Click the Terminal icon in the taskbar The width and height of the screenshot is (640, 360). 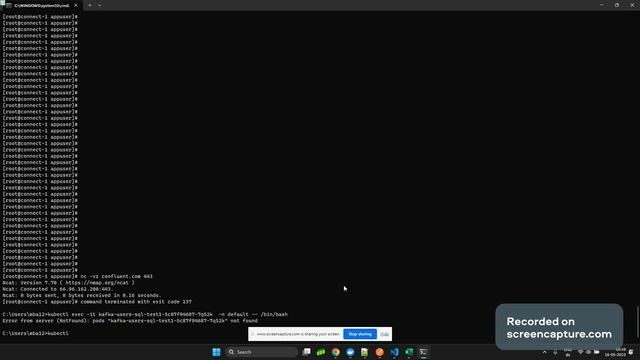pos(424,352)
